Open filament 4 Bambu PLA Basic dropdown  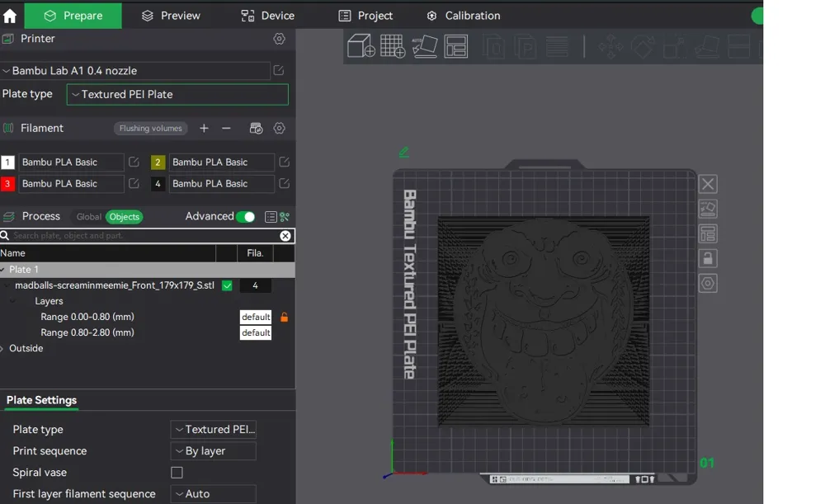221,184
